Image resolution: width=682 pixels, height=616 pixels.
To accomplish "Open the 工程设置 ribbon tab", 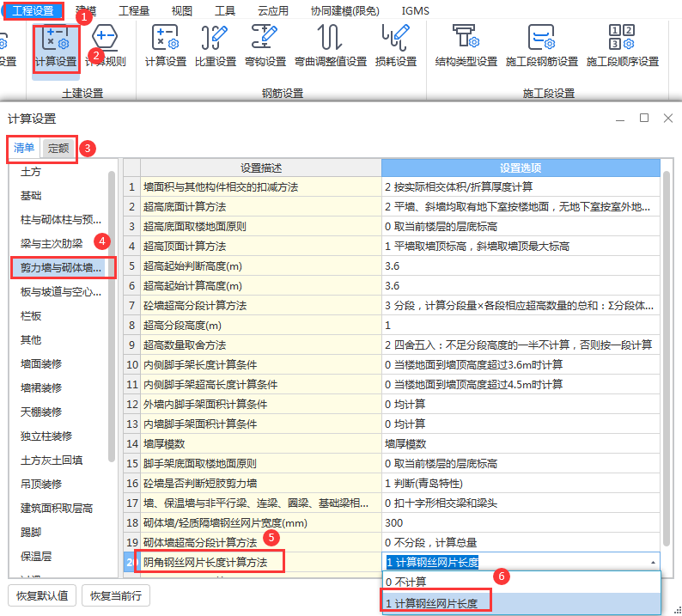I will click(33, 10).
